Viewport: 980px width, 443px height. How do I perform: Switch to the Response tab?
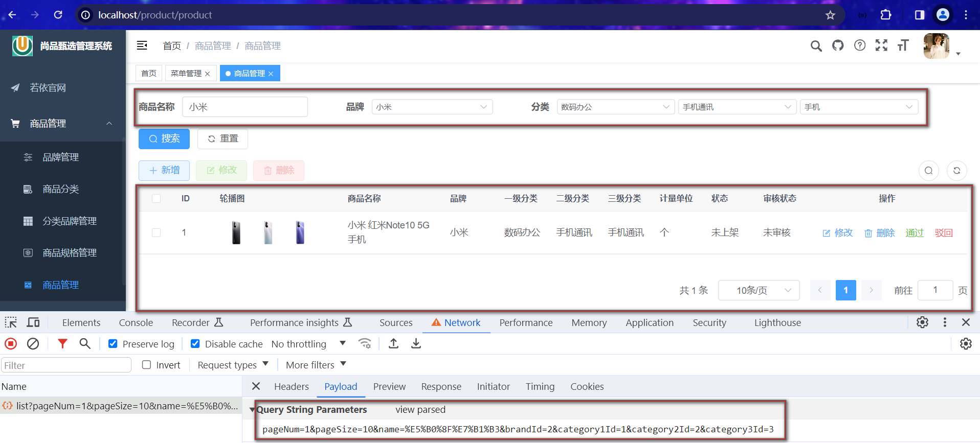click(x=441, y=387)
